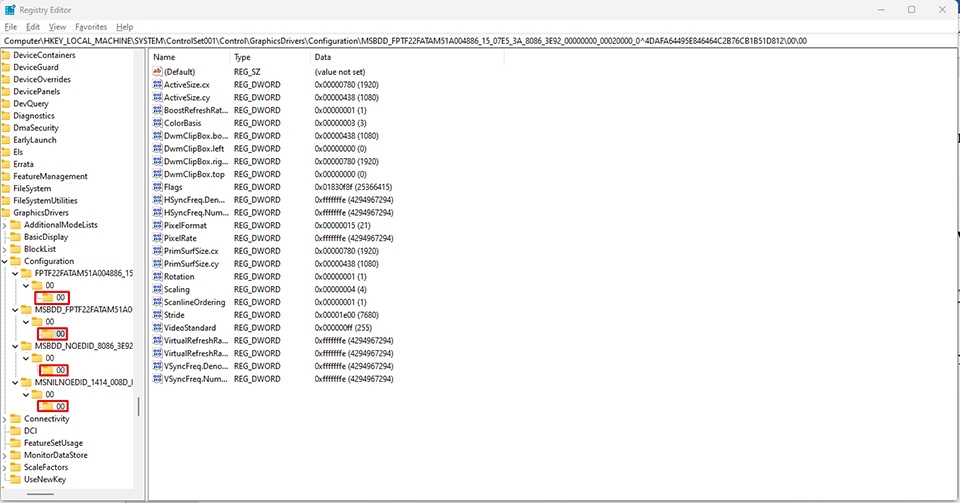Screen dimensions: 960x503
Task: Select the VideoStandard value icon
Action: tap(157, 328)
